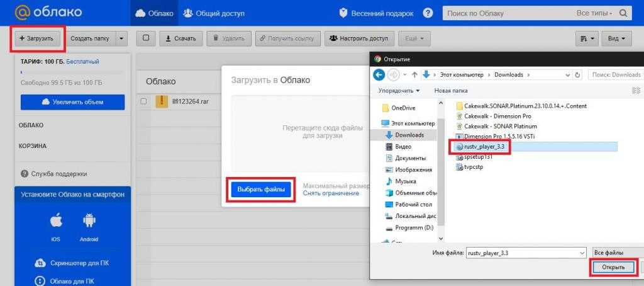Screen dimensions: 644x286
Task: Click Настроить доступ button
Action: [x=359, y=38]
